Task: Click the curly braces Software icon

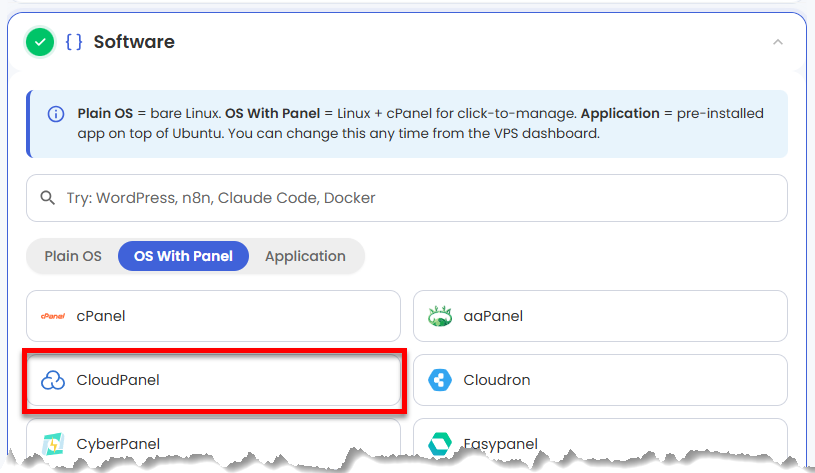Action: point(74,42)
